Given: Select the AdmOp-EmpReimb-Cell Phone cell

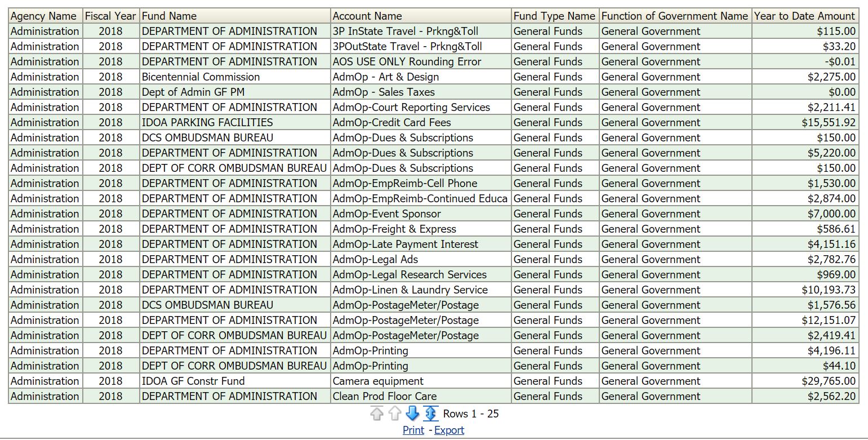Looking at the screenshot, I should (421, 183).
